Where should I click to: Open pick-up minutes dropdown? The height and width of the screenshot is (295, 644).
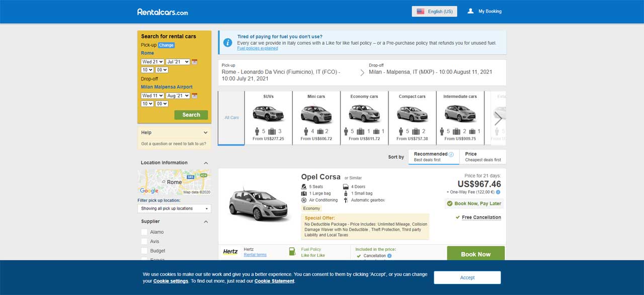pyautogui.click(x=162, y=70)
